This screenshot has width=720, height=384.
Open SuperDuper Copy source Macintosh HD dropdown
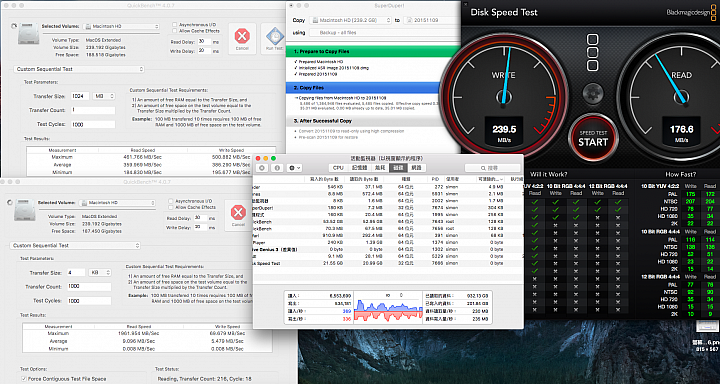click(x=350, y=20)
